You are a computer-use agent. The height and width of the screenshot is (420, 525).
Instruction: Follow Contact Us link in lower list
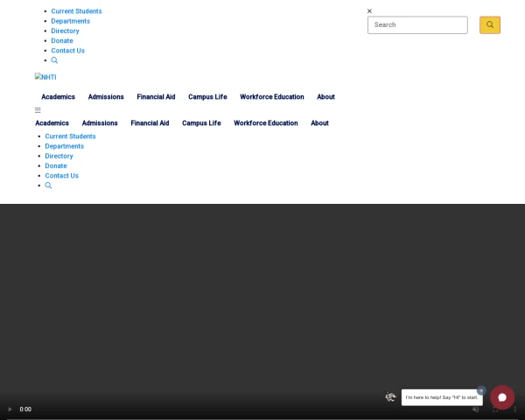click(62, 176)
